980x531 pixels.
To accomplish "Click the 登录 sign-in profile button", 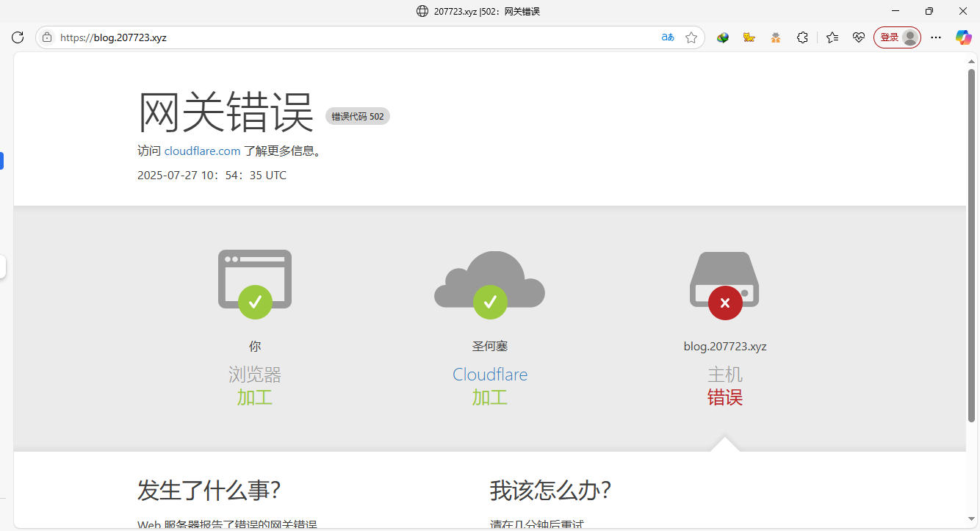I will click(897, 37).
